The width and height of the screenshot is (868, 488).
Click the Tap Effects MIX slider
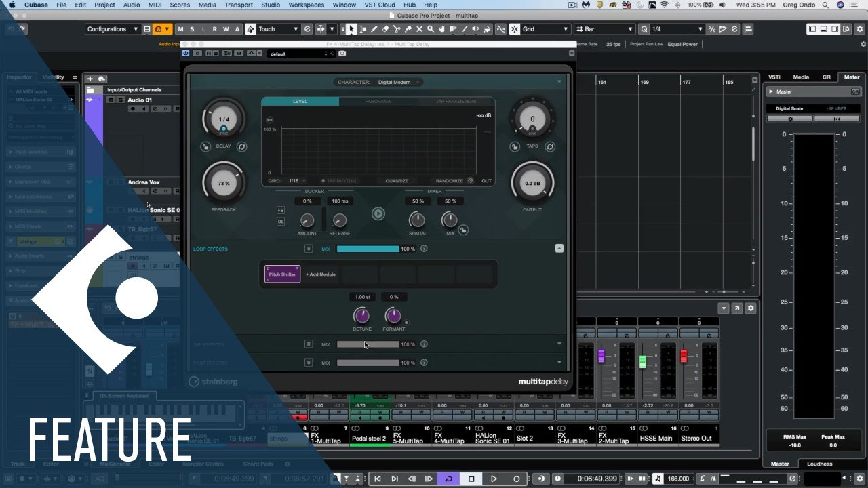pyautogui.click(x=368, y=344)
